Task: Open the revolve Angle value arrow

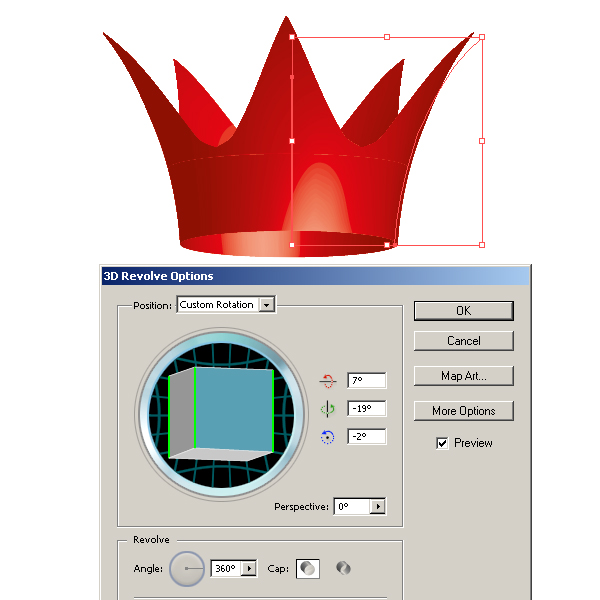Action: coord(249,568)
